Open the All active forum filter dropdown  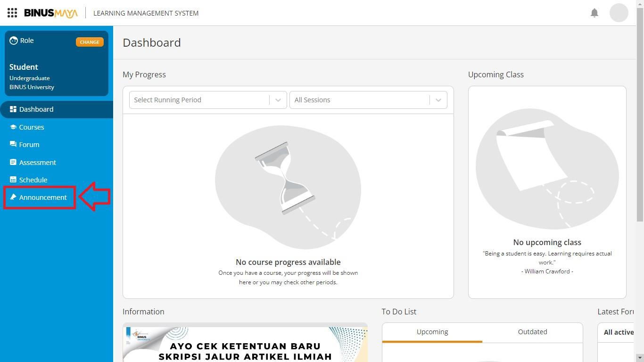tap(619, 332)
